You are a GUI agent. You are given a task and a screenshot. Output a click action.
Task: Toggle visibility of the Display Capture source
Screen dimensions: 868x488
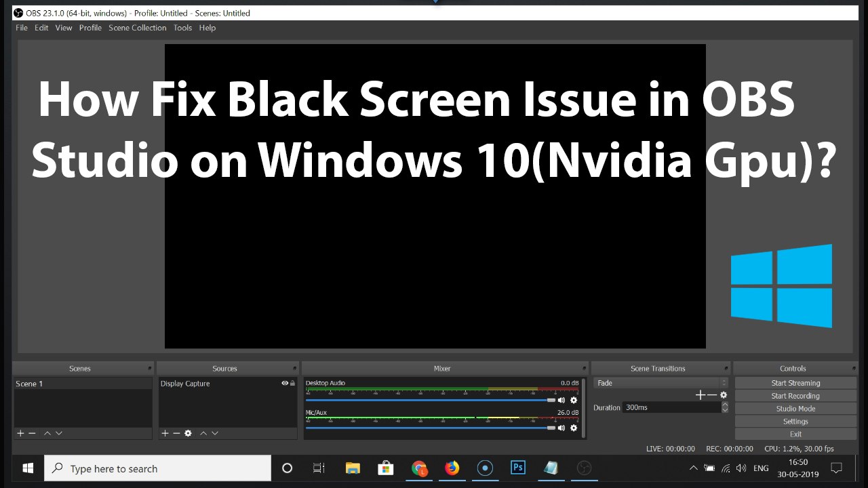tap(285, 384)
